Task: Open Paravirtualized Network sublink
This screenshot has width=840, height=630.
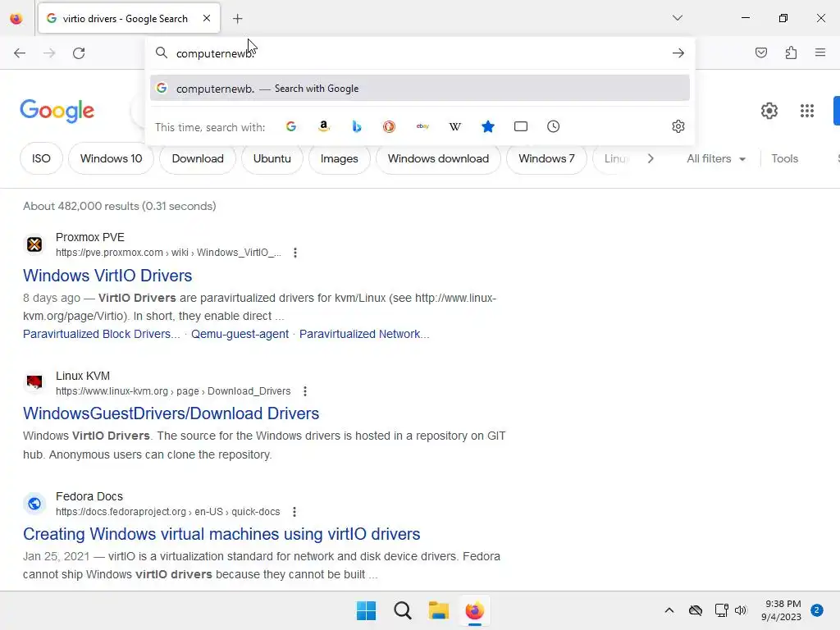Action: pyautogui.click(x=364, y=335)
